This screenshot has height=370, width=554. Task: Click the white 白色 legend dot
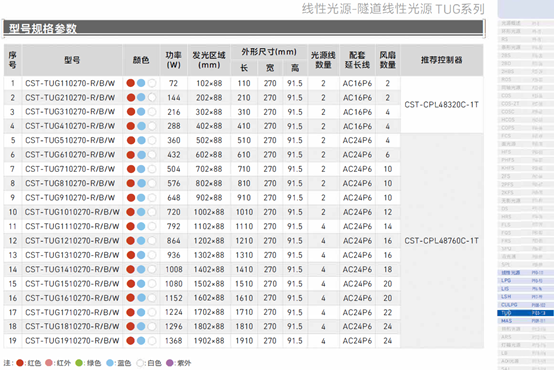(140, 363)
